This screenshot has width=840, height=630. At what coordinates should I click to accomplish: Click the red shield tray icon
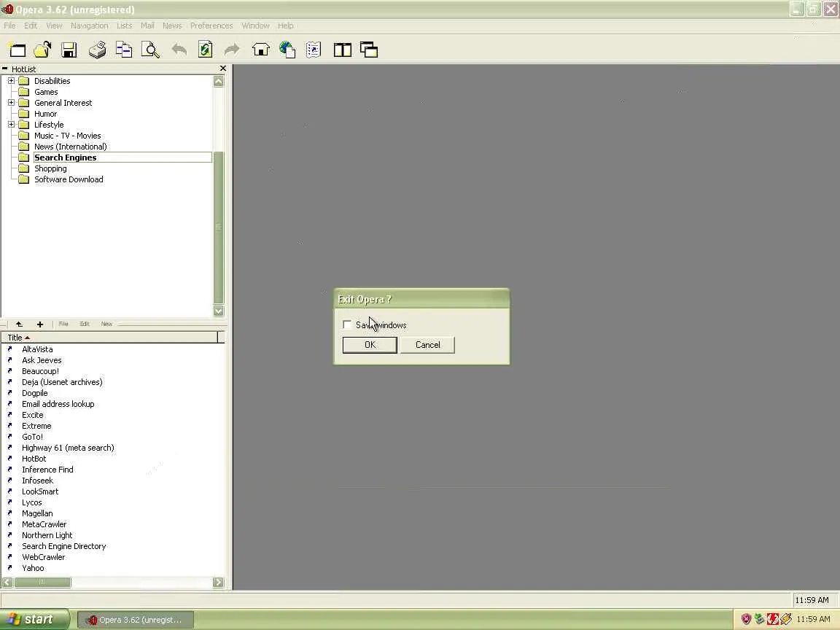coord(746,619)
